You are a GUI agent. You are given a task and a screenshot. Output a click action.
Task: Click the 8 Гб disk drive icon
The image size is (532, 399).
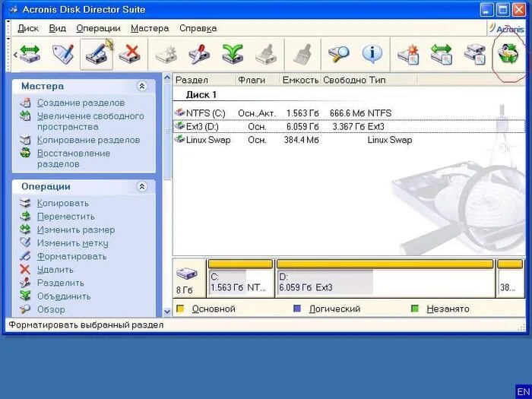(186, 273)
